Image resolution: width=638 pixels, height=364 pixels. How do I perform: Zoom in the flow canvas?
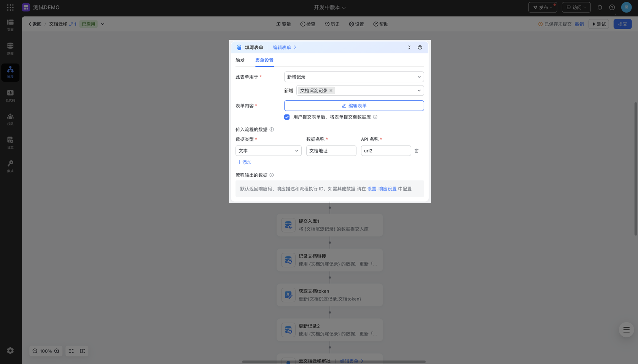pos(57,351)
